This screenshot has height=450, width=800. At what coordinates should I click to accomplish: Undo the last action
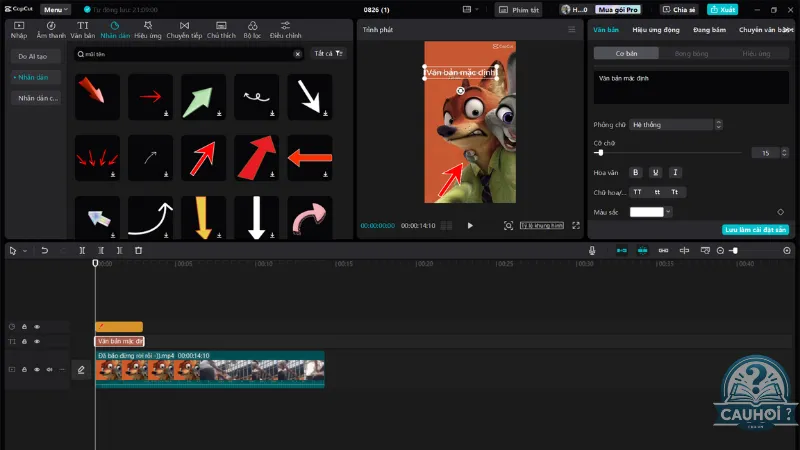click(44, 251)
